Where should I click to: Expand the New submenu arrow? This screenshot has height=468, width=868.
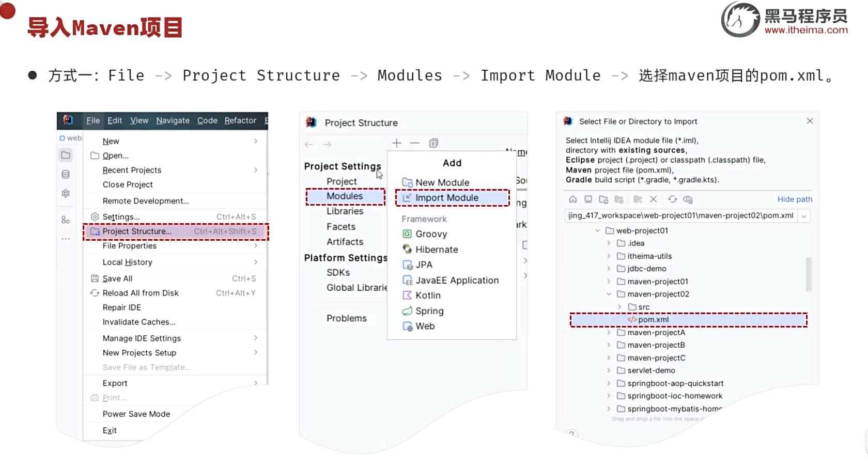pyautogui.click(x=256, y=141)
